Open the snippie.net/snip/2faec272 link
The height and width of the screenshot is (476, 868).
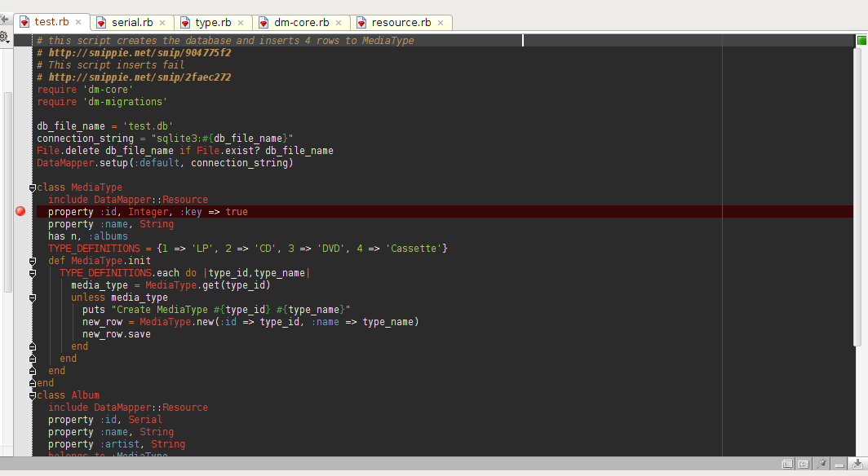coord(139,77)
